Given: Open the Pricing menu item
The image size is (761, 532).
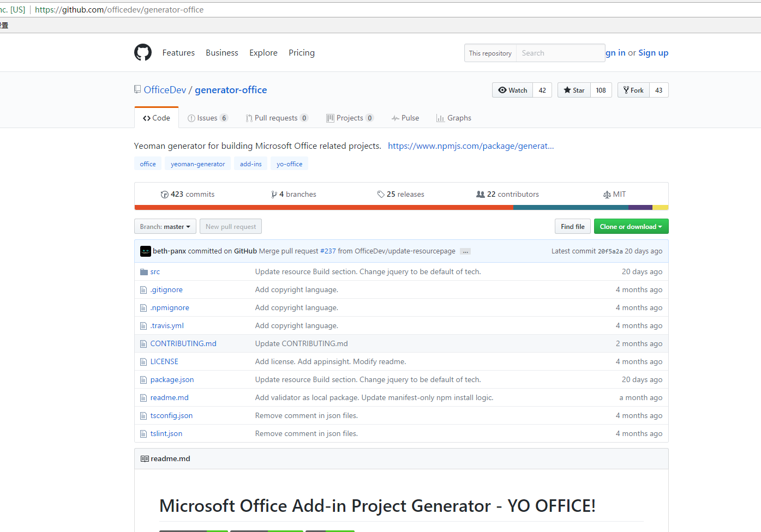Looking at the screenshot, I should 302,53.
